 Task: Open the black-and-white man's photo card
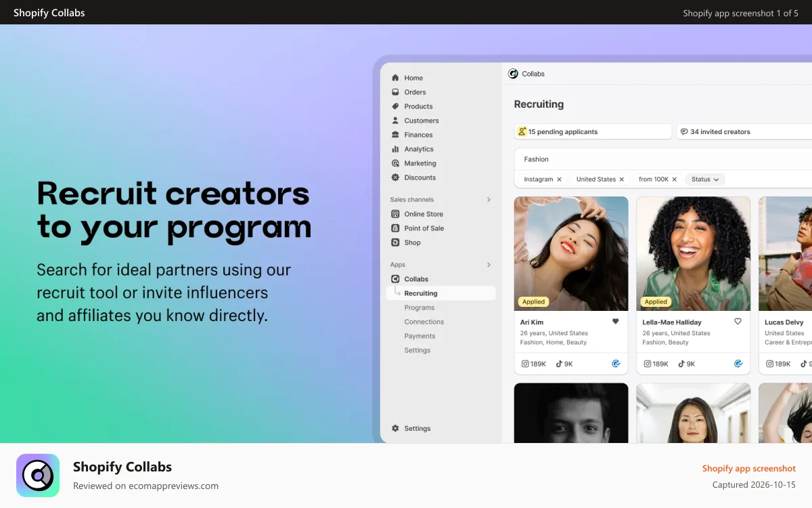[571, 413]
